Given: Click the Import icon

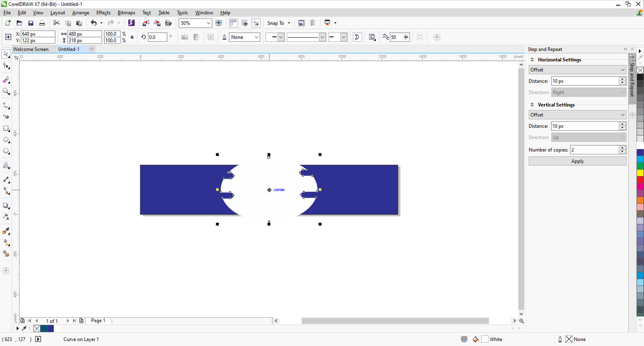Looking at the screenshot, I should click(x=145, y=23).
